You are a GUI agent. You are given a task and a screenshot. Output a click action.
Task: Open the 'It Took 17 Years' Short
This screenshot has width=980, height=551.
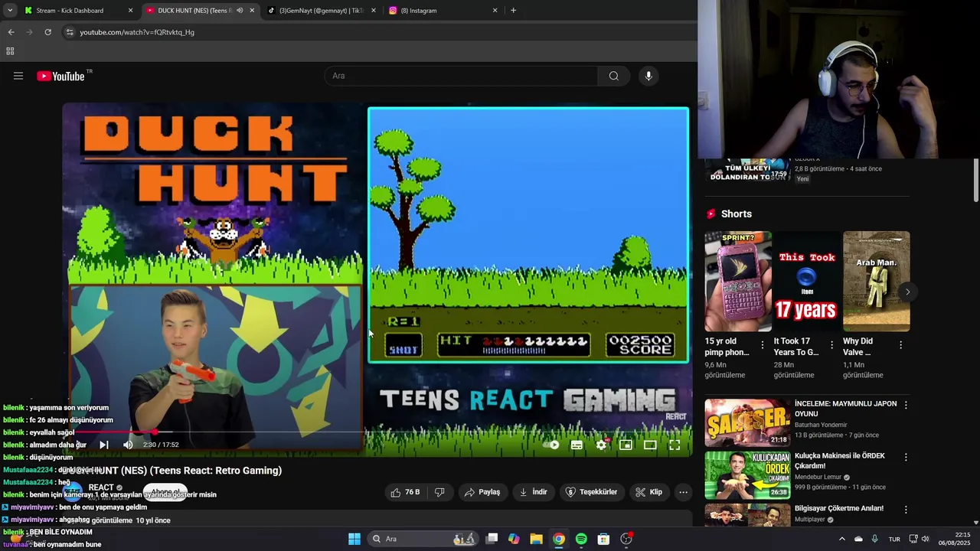click(x=807, y=281)
